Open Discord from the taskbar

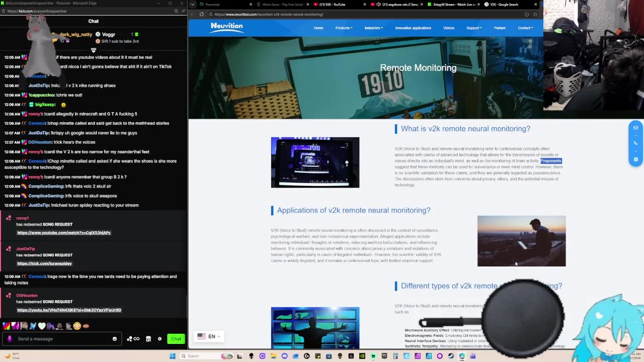point(284,356)
